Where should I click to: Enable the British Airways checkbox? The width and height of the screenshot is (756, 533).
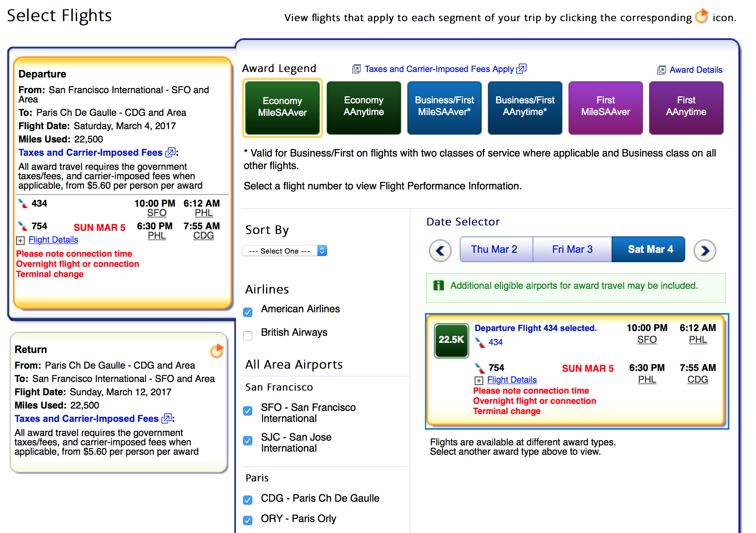point(248,335)
